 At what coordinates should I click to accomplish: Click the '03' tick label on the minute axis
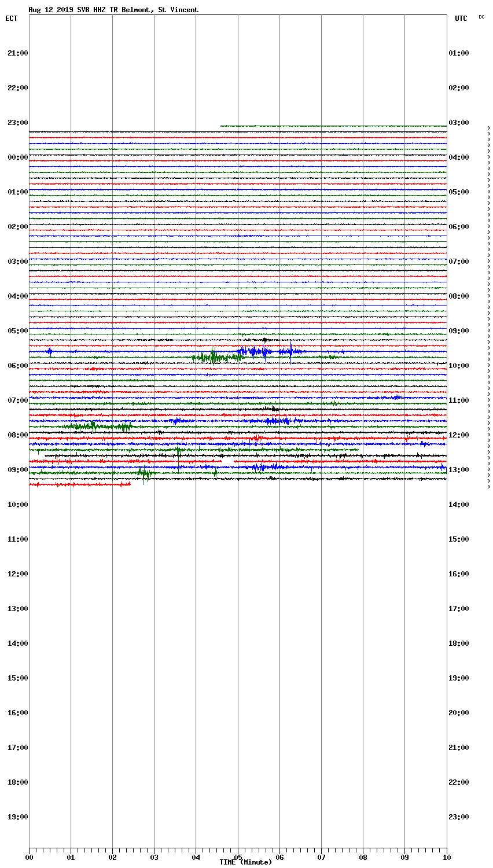coord(154,857)
